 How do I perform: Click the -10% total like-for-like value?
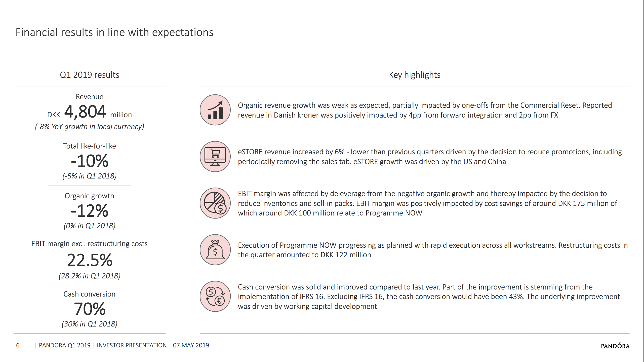click(90, 161)
